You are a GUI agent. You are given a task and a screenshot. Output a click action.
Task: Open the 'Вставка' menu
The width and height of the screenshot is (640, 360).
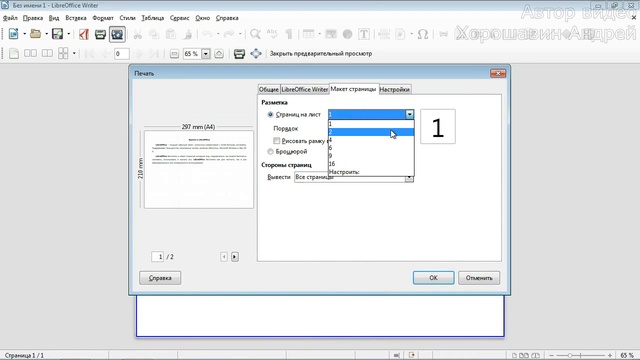[x=76, y=18]
